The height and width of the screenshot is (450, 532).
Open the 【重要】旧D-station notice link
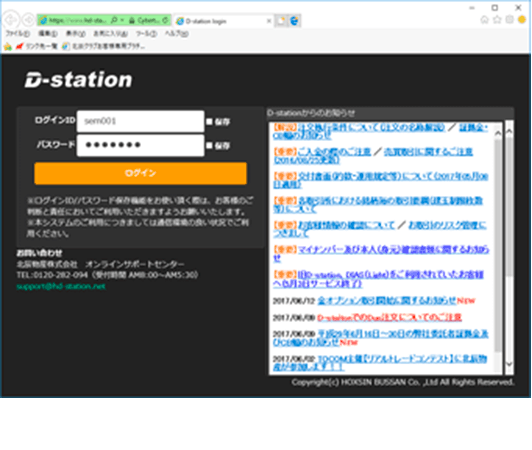pyautogui.click(x=378, y=279)
